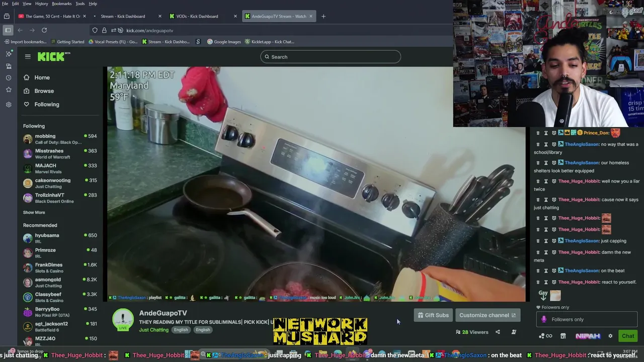Switch to Stream - Kick Dashboard tab
This screenshot has height=362, width=644.
pyautogui.click(x=127, y=16)
